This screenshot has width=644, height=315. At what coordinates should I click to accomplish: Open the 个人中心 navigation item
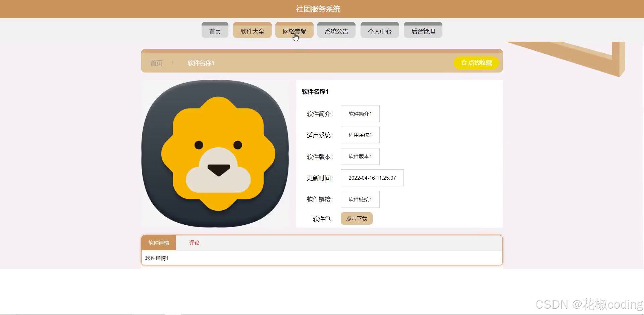coord(379,31)
